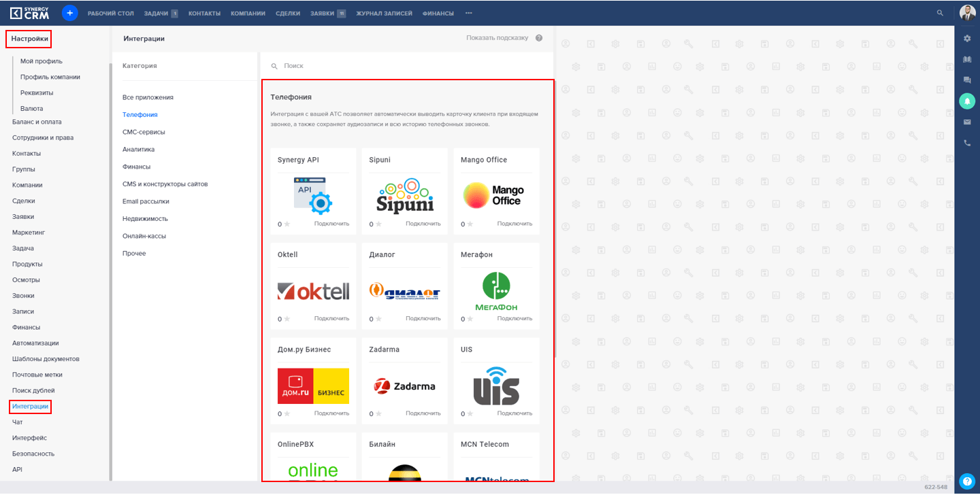
Task: Open the Журнал записей top menu item
Action: click(384, 13)
